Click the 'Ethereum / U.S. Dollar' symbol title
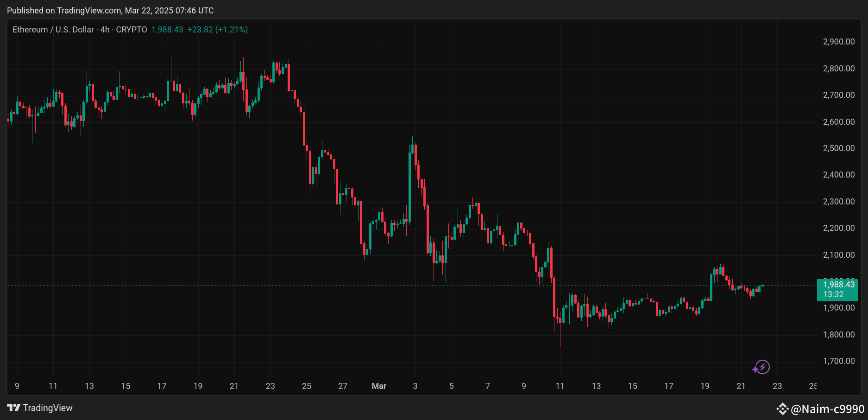 [x=52, y=29]
